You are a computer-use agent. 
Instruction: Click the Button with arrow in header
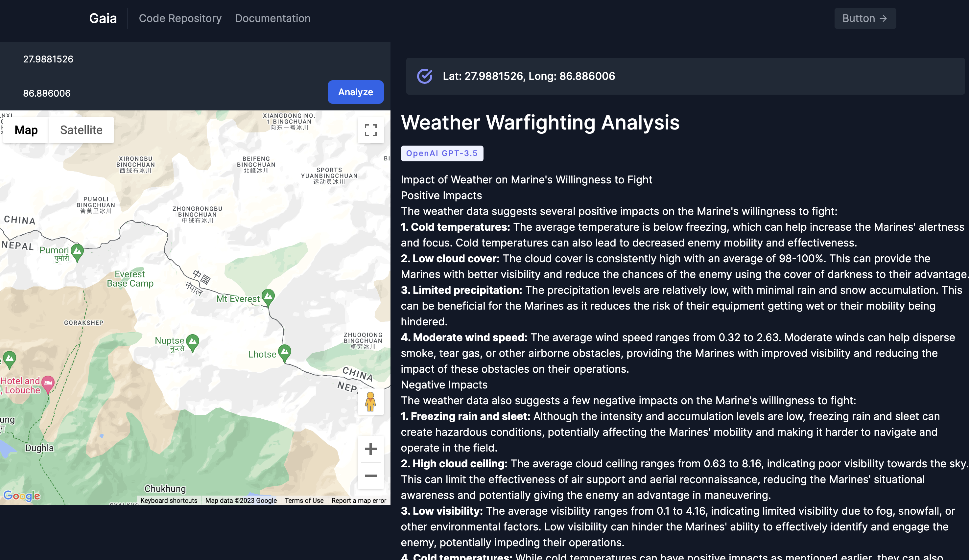[865, 18]
